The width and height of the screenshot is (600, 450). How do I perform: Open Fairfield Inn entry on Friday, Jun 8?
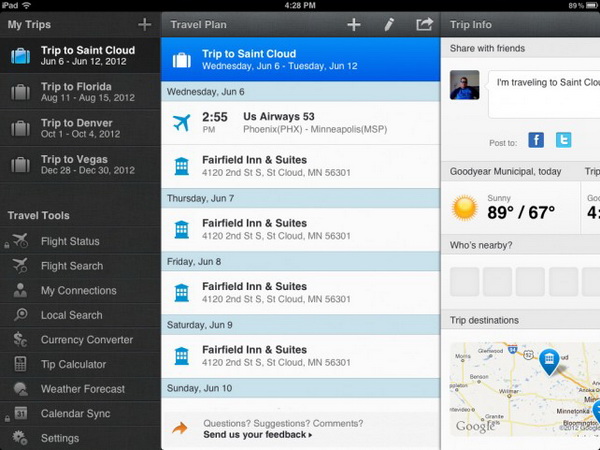pyautogui.click(x=300, y=293)
